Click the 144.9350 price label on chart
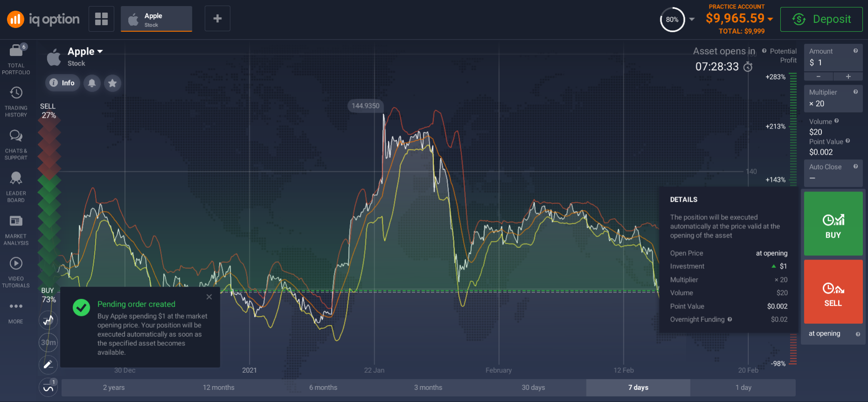Viewport: 868px width, 402px height. (365, 106)
